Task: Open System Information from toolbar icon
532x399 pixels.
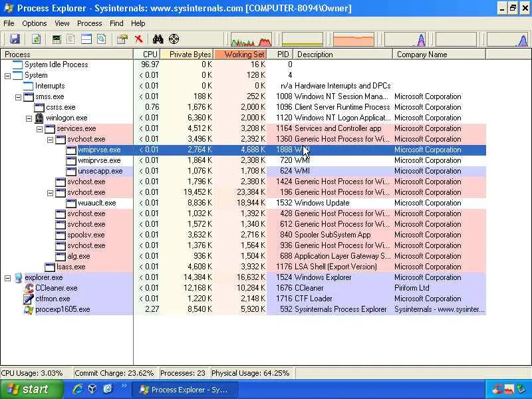Action: [57, 39]
